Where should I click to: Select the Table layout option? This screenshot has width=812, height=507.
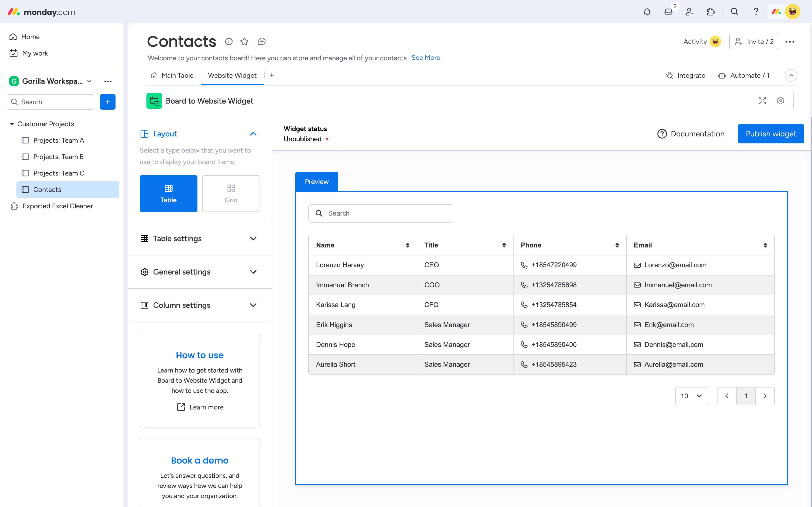pos(168,193)
